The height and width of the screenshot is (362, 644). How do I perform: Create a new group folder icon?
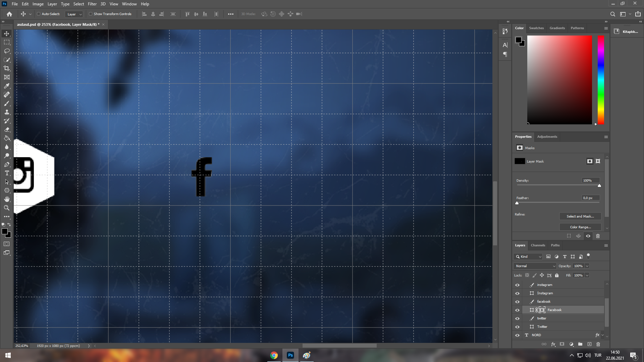click(x=580, y=344)
